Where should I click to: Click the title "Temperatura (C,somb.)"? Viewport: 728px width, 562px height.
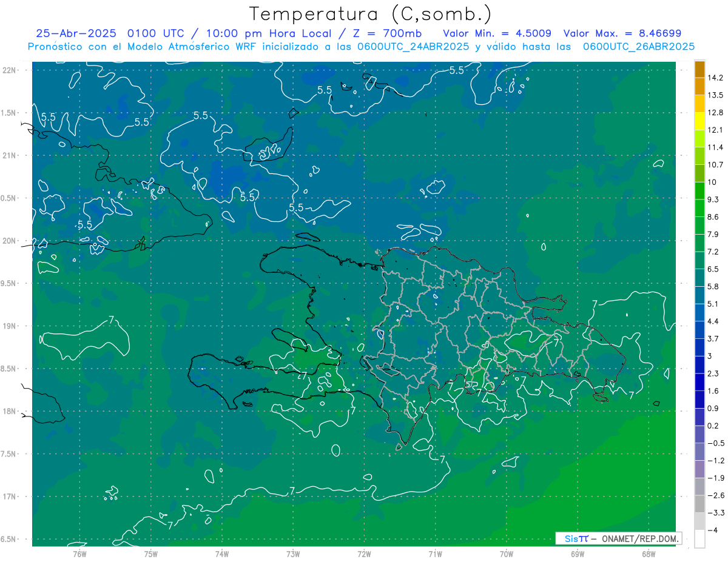tap(370, 13)
